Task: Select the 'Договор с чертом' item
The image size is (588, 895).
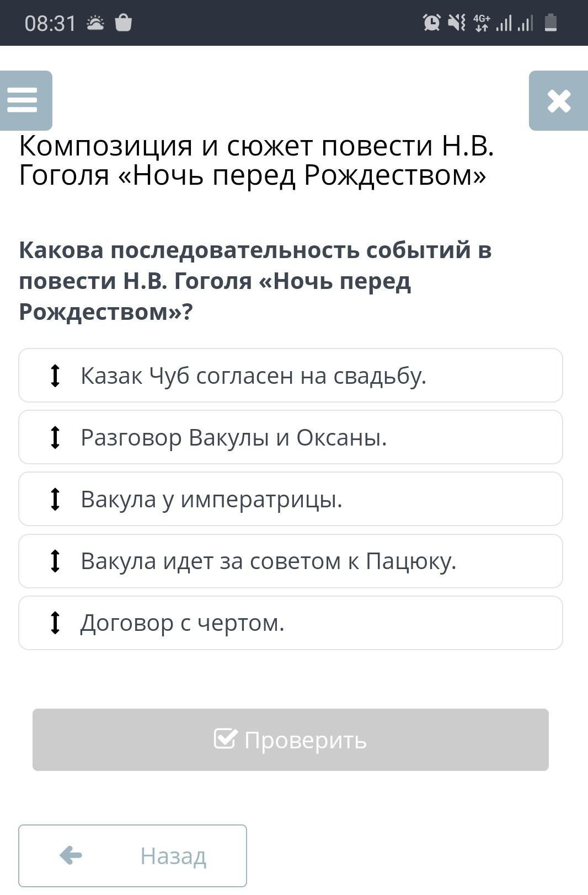Action: tap(291, 623)
